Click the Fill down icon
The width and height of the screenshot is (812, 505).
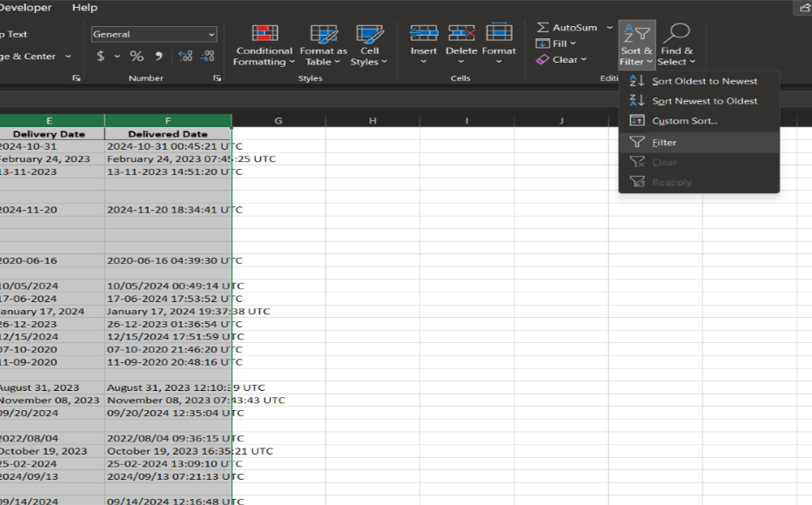coord(542,44)
